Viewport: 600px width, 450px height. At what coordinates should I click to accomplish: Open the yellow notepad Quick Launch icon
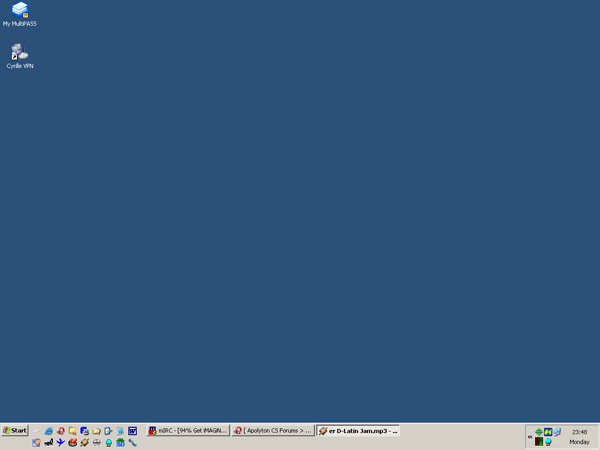[72, 431]
